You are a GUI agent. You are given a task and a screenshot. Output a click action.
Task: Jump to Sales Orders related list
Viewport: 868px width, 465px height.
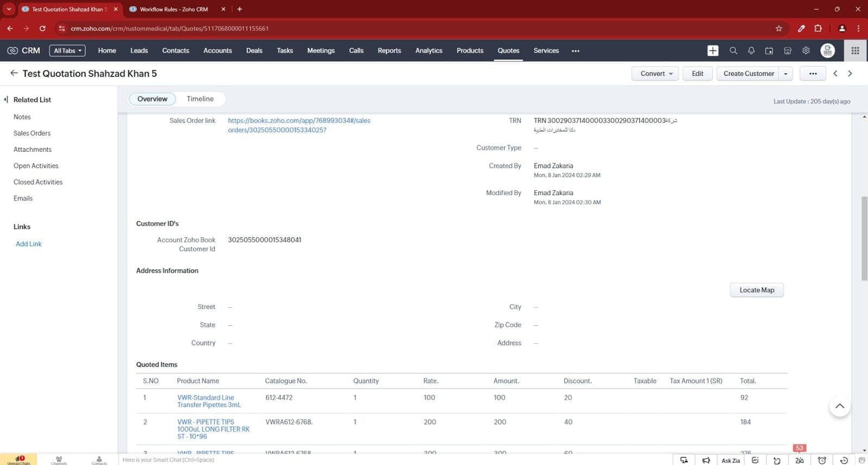tap(32, 133)
